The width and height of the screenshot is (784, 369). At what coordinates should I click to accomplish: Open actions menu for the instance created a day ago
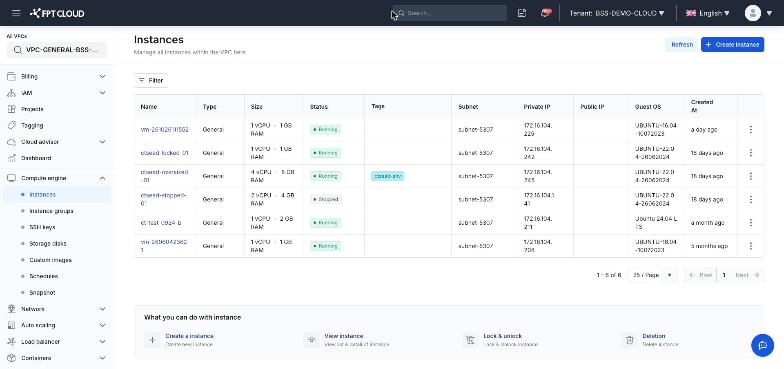750,130
